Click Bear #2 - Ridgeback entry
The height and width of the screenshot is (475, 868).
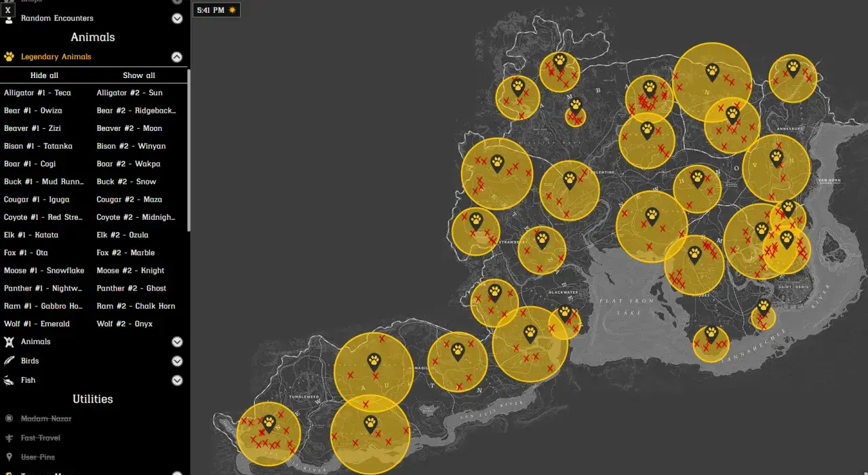[136, 111]
